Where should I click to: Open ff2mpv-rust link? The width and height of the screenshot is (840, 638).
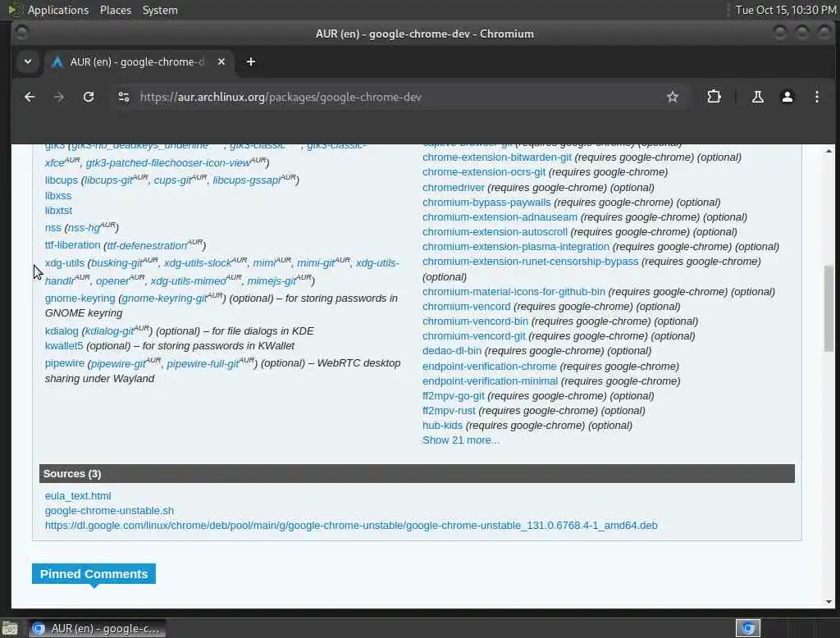point(449,411)
